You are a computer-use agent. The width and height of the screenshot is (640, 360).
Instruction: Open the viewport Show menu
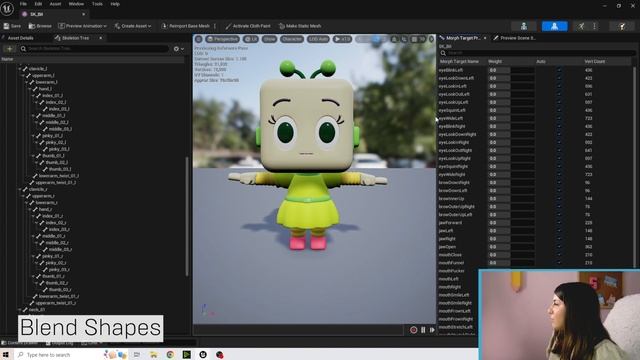pos(269,39)
